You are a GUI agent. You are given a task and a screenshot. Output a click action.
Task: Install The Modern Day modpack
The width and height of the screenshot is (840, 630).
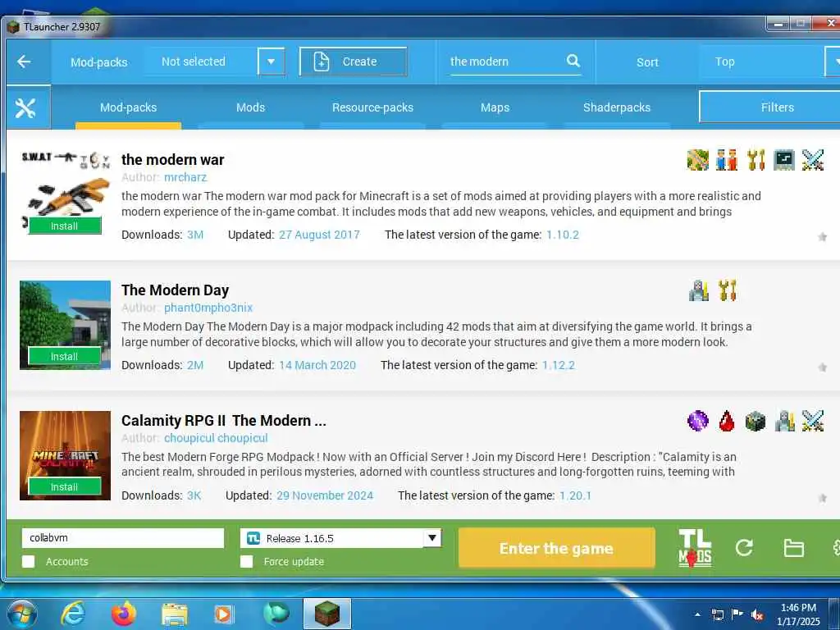65,357
